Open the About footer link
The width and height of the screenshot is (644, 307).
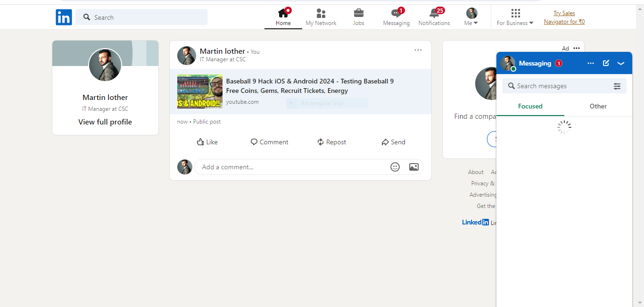tap(476, 172)
